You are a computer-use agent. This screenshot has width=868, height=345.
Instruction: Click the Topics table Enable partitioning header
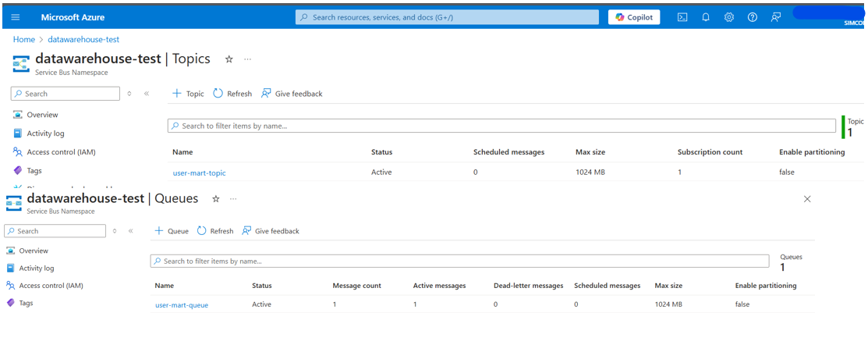(x=812, y=151)
